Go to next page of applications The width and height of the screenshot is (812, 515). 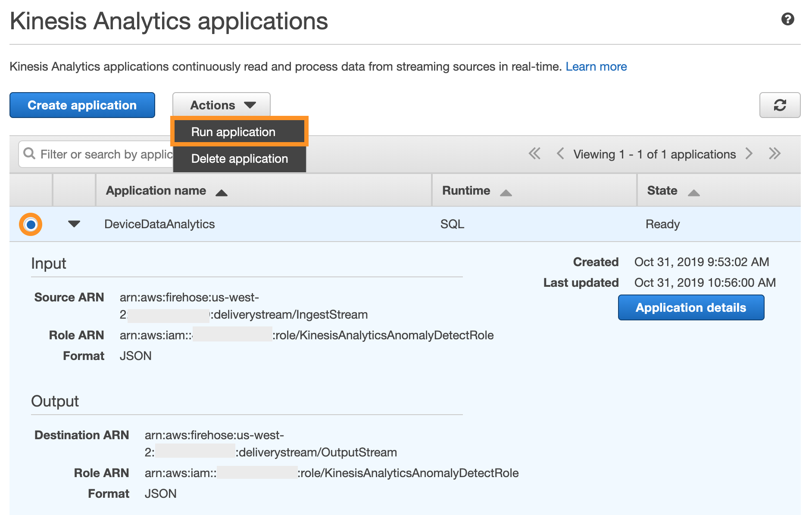coord(749,154)
